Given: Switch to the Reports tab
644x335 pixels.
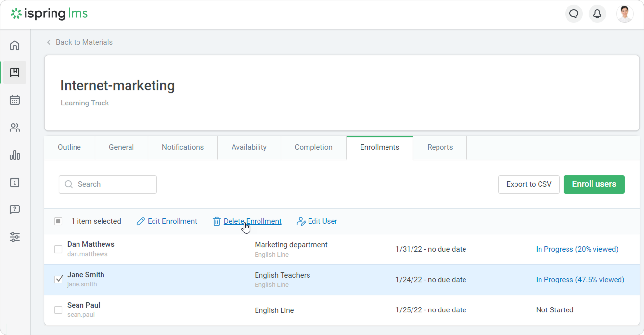Looking at the screenshot, I should point(440,147).
